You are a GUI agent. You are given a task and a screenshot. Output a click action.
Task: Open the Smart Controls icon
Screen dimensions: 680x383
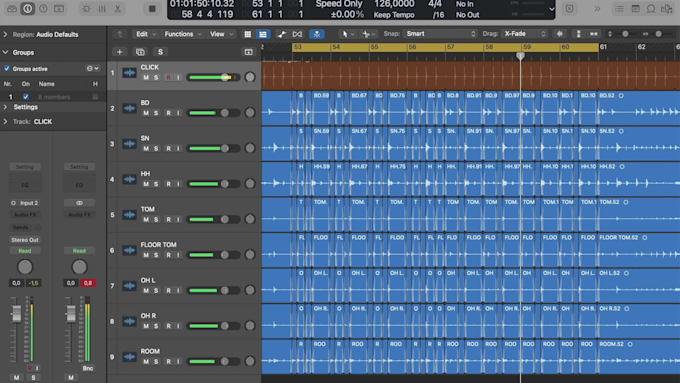86,9
